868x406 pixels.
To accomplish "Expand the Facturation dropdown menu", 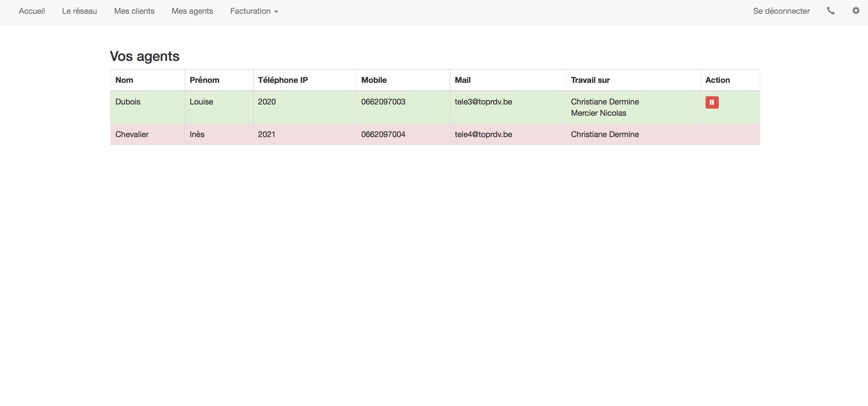I will [x=254, y=11].
